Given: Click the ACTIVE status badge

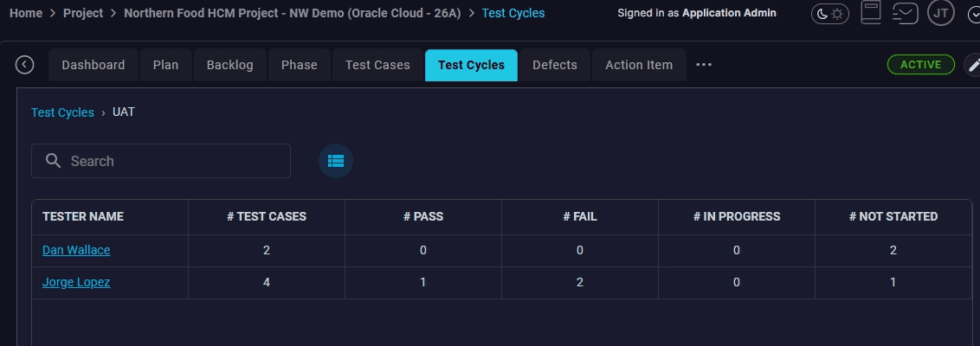Looking at the screenshot, I should click(920, 65).
